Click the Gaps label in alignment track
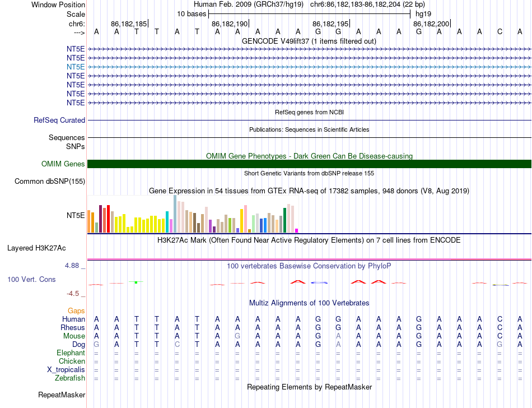Viewport: 532px width, 408px height. (76, 310)
